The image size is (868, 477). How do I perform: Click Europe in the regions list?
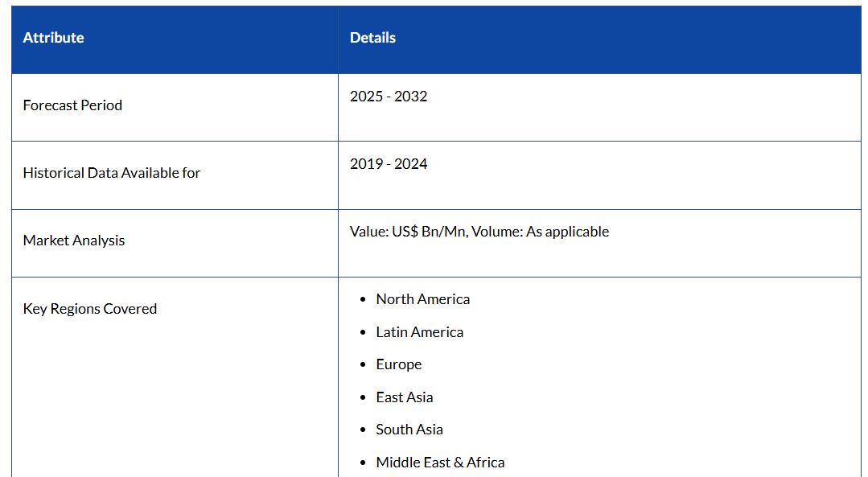(398, 364)
